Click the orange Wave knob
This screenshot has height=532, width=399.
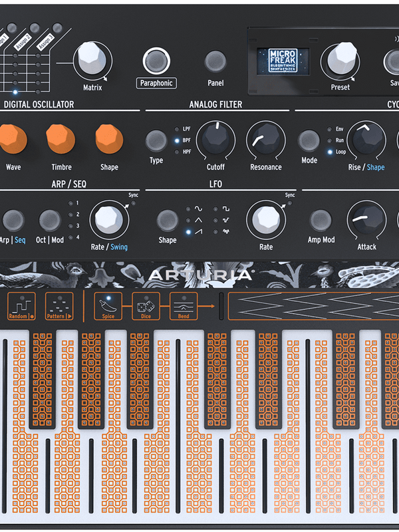13,140
